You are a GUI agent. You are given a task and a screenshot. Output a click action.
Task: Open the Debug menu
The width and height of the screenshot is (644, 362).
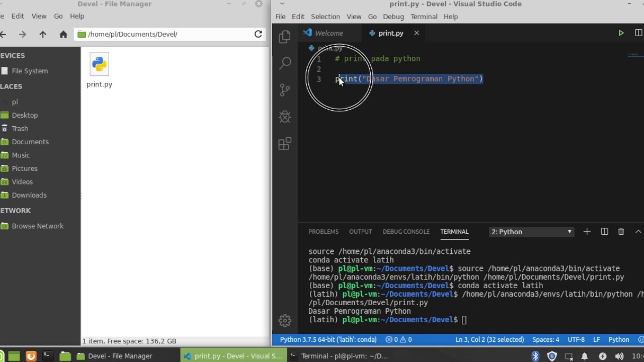(x=393, y=17)
